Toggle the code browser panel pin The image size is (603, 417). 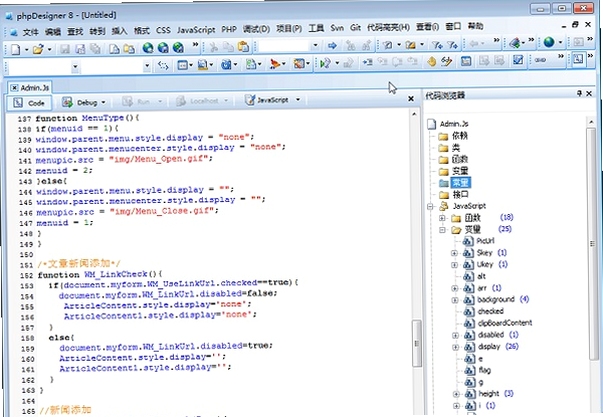(579, 93)
